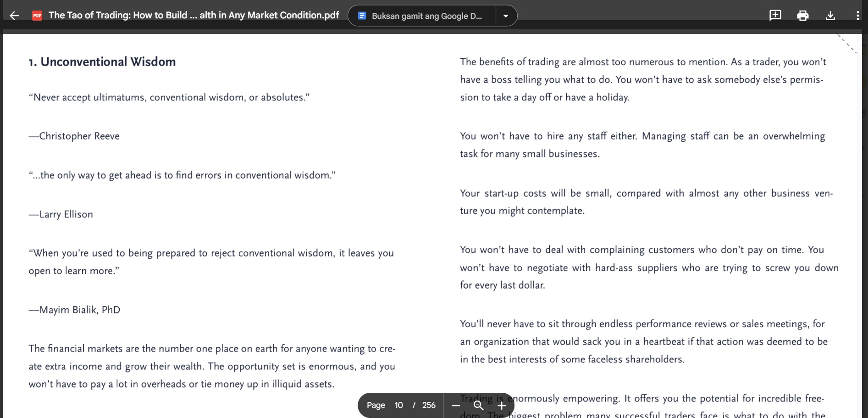
Task: Zoom in with the plus button
Action: pos(502,406)
